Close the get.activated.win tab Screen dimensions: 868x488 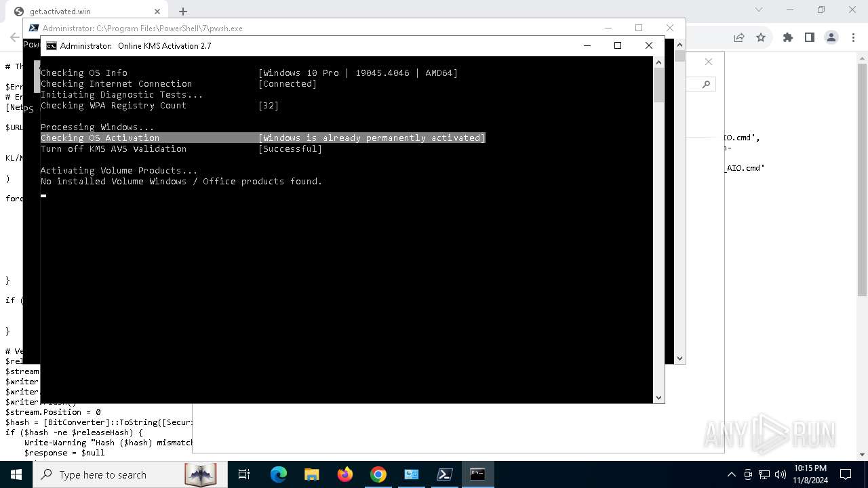point(157,11)
